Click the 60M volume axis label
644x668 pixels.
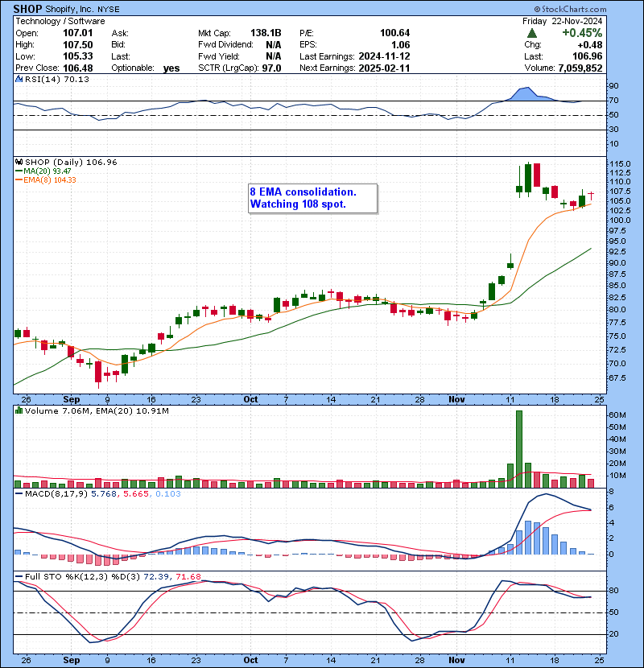click(x=617, y=415)
